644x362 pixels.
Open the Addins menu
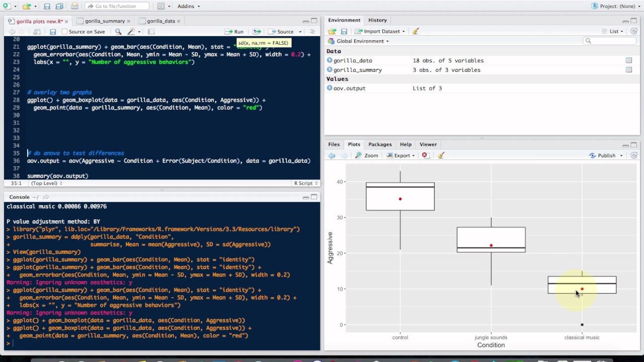tap(189, 6)
